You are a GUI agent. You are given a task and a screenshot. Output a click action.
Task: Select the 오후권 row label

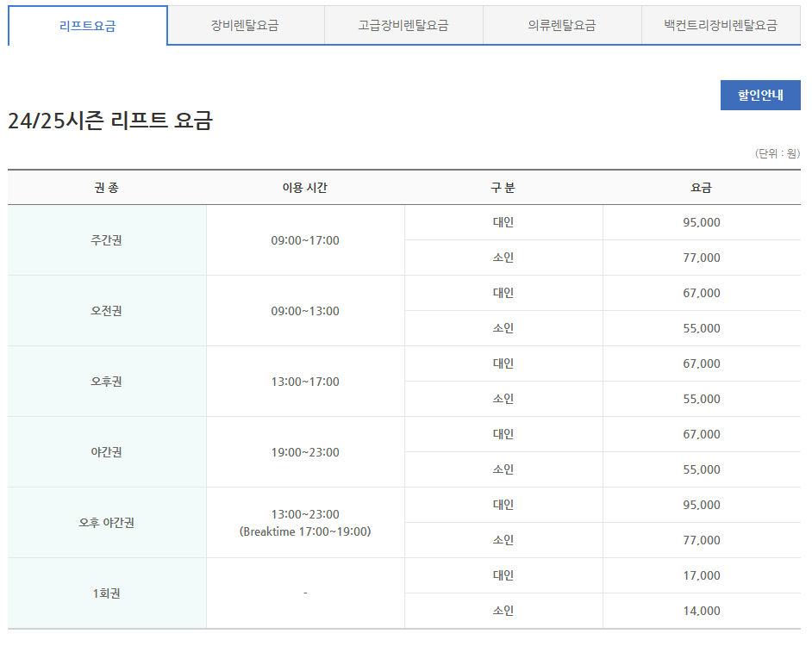(x=107, y=382)
